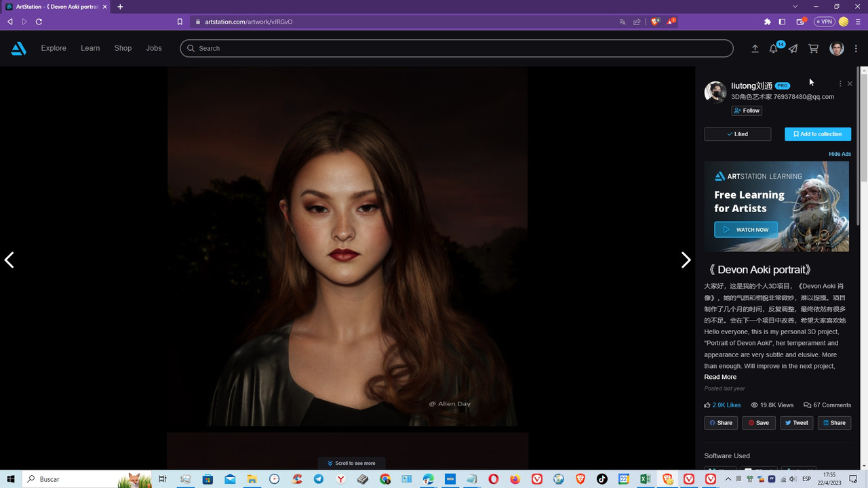
Task: Save artwork to Pinterest
Action: pyautogui.click(x=758, y=422)
